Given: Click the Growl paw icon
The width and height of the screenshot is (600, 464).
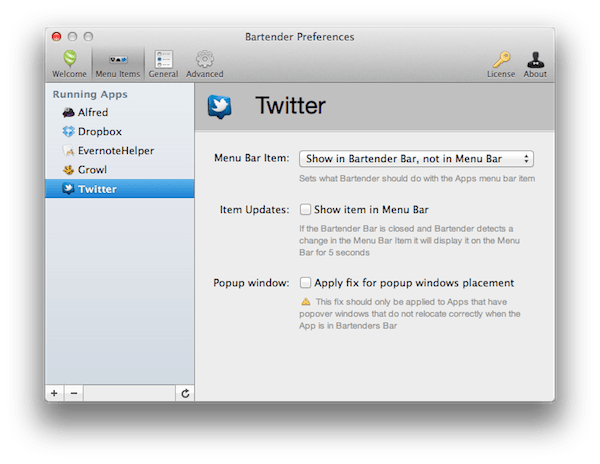Looking at the screenshot, I should tap(68, 170).
